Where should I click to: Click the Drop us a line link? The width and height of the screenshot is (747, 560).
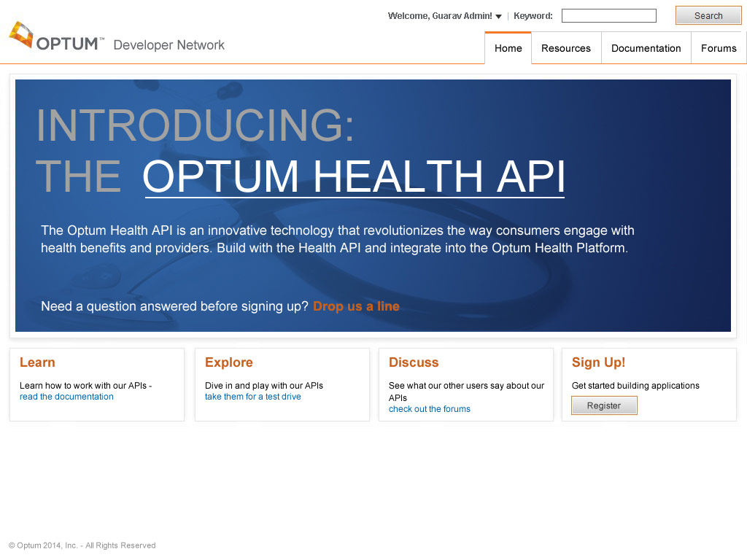356,306
